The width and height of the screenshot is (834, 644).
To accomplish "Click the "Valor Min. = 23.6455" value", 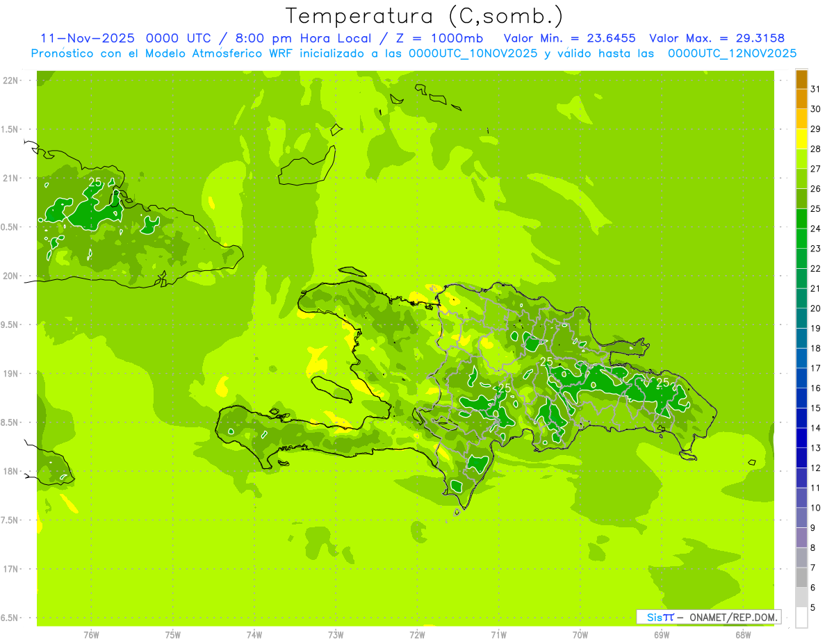I will click(x=570, y=38).
